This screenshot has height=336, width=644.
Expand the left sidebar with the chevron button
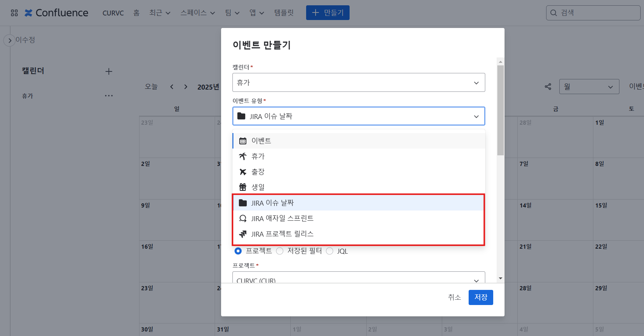9,40
